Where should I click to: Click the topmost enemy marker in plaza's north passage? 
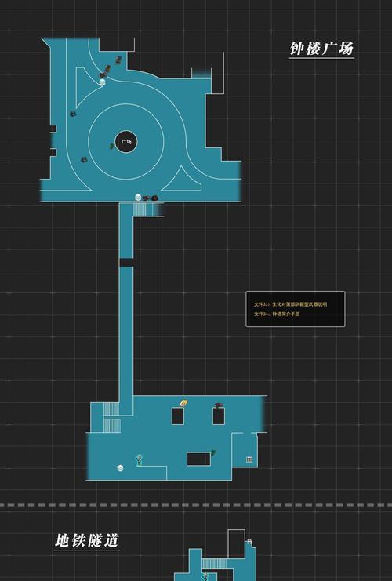point(118,60)
